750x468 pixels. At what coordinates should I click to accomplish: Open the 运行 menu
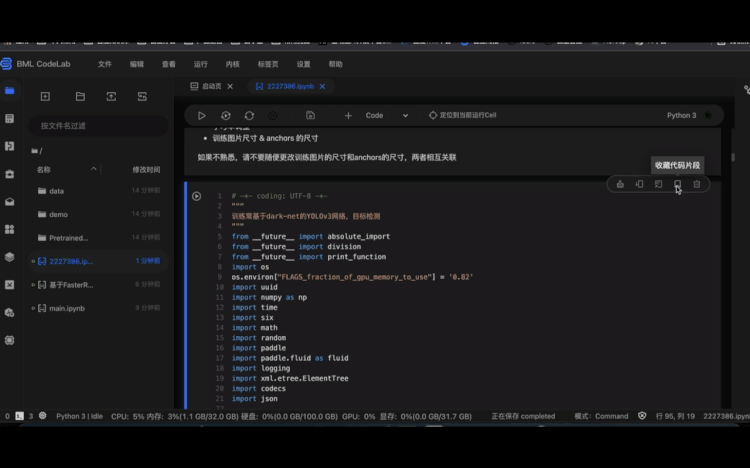point(200,64)
